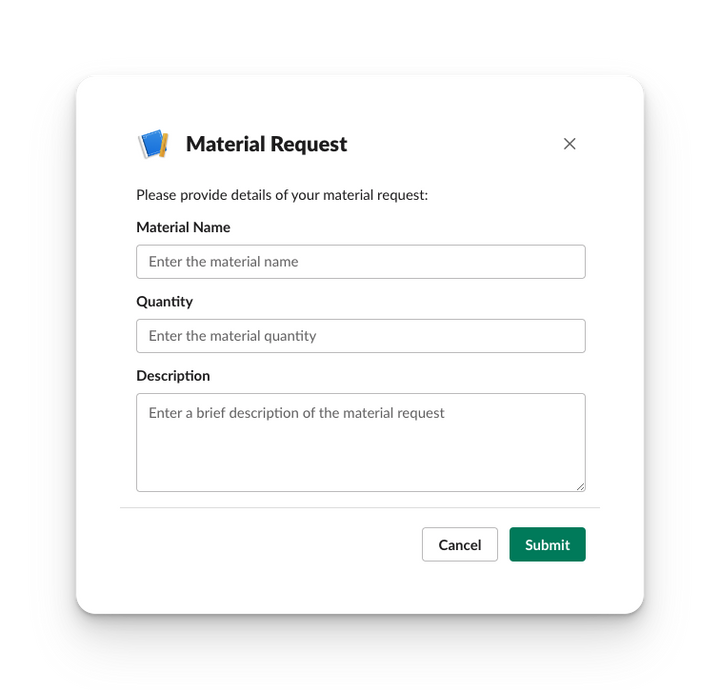720x690 pixels.
Task: Click the "Description" field label
Action: point(173,376)
